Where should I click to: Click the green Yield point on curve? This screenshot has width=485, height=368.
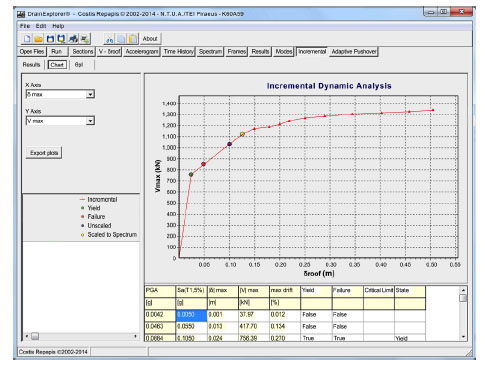(x=191, y=174)
